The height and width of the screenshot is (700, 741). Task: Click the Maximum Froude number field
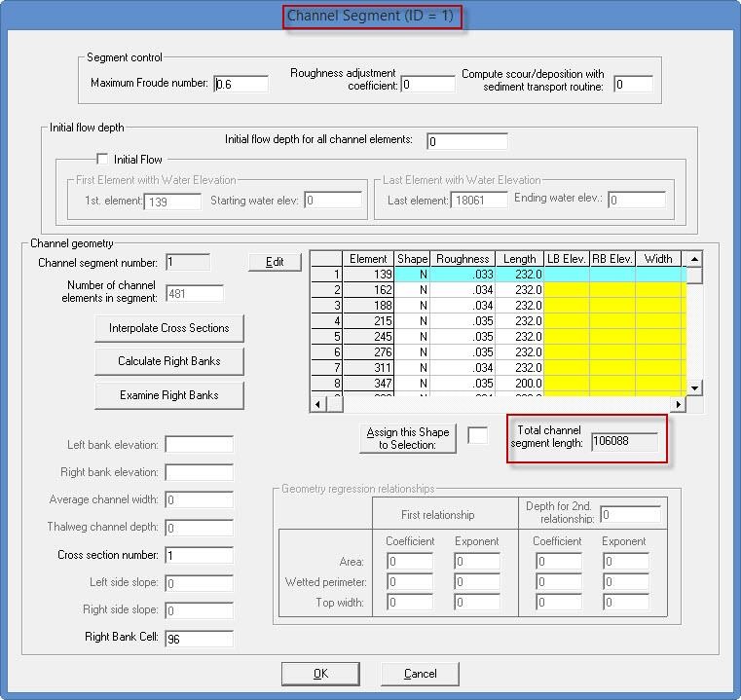241,84
